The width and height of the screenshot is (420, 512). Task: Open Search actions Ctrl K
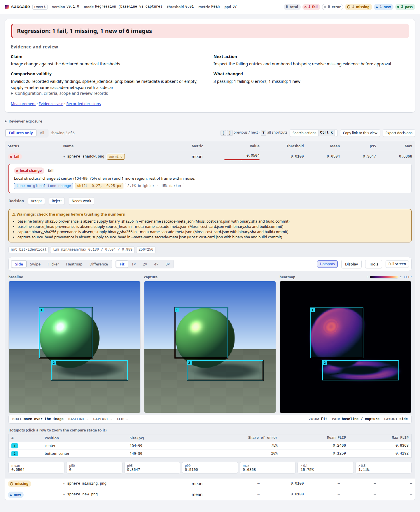tap(314, 133)
